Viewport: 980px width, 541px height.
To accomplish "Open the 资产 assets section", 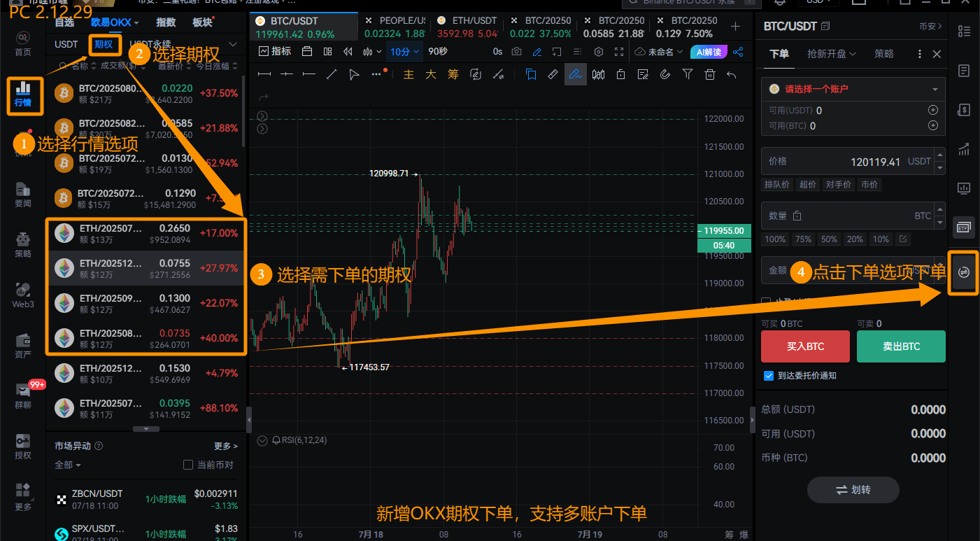I will [23, 346].
